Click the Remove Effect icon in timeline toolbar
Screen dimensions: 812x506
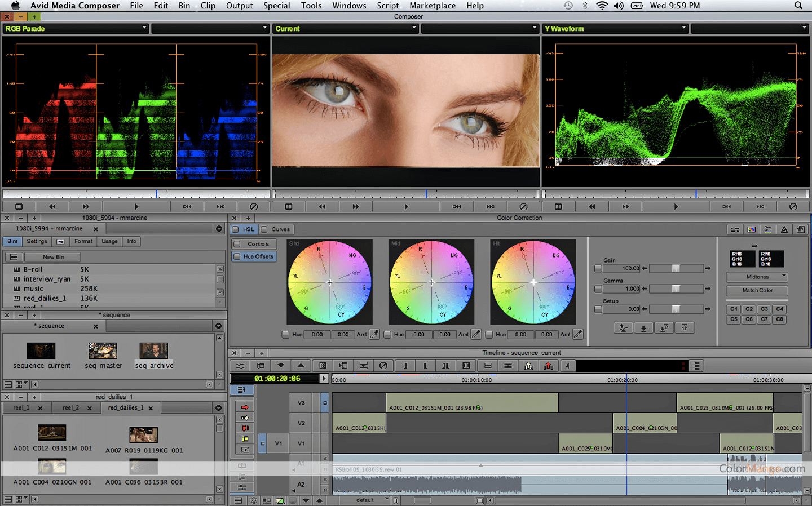[x=383, y=366]
